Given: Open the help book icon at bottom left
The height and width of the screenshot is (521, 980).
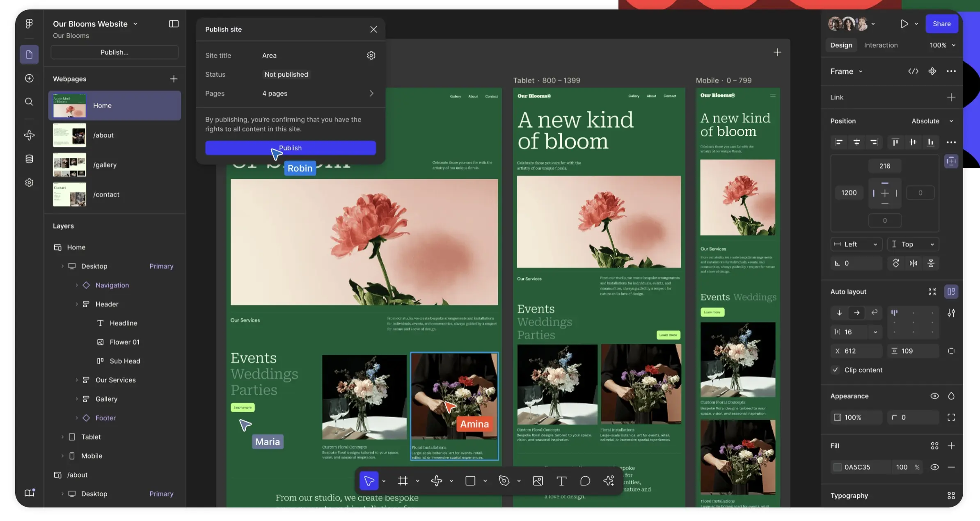Looking at the screenshot, I should tap(30, 493).
